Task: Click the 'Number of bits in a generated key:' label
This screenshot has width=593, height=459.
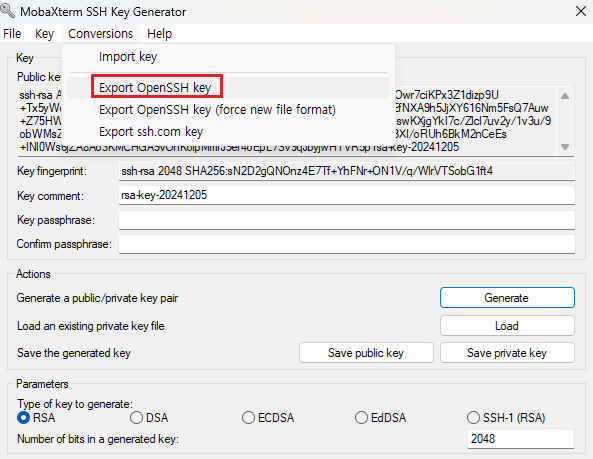Action: (x=98, y=439)
